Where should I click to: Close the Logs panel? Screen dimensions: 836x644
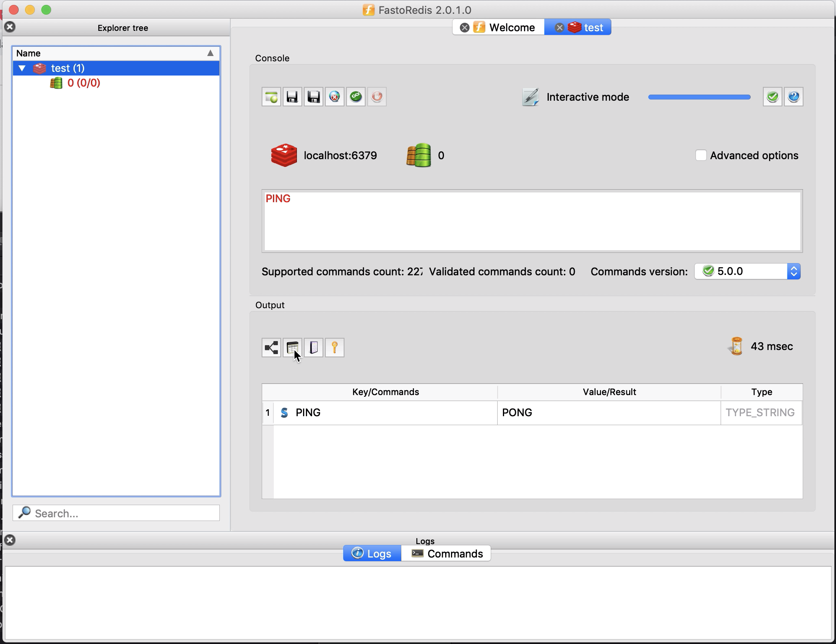(x=10, y=540)
